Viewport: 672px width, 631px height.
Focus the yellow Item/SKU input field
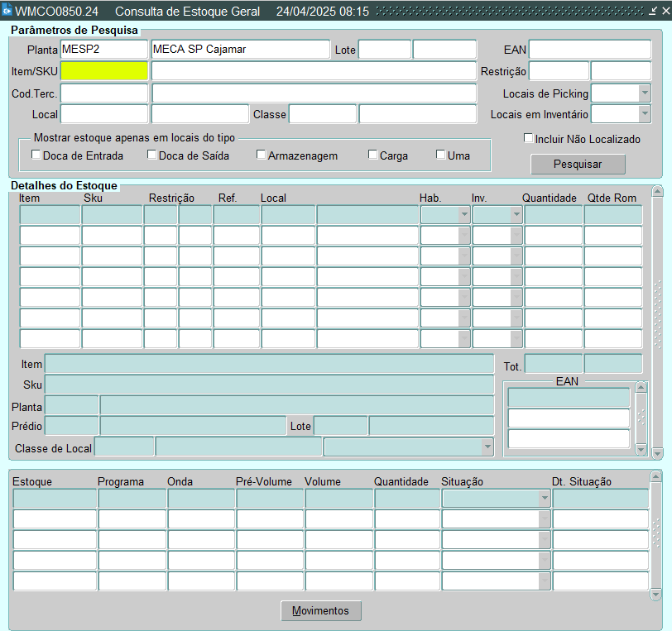[x=103, y=71]
